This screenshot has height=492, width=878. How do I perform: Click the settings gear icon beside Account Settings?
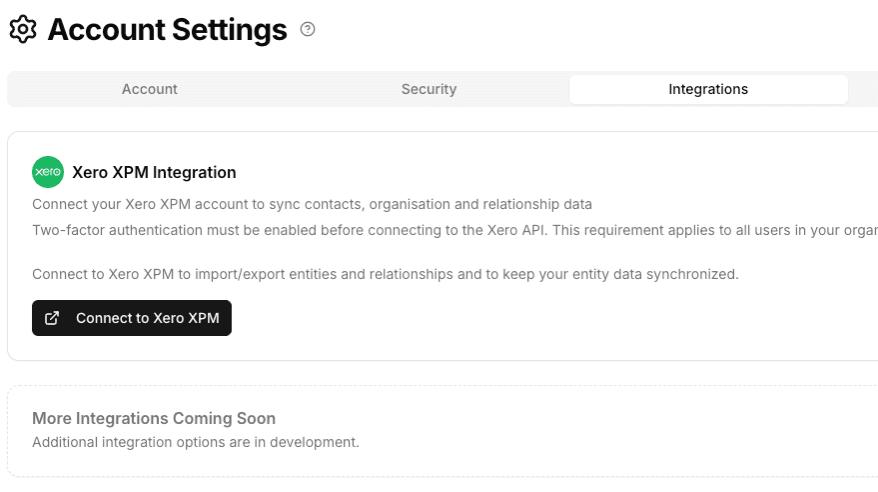pos(23,29)
